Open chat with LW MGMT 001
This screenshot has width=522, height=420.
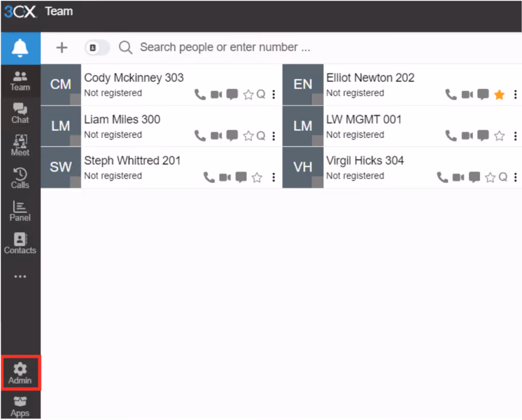(x=483, y=136)
